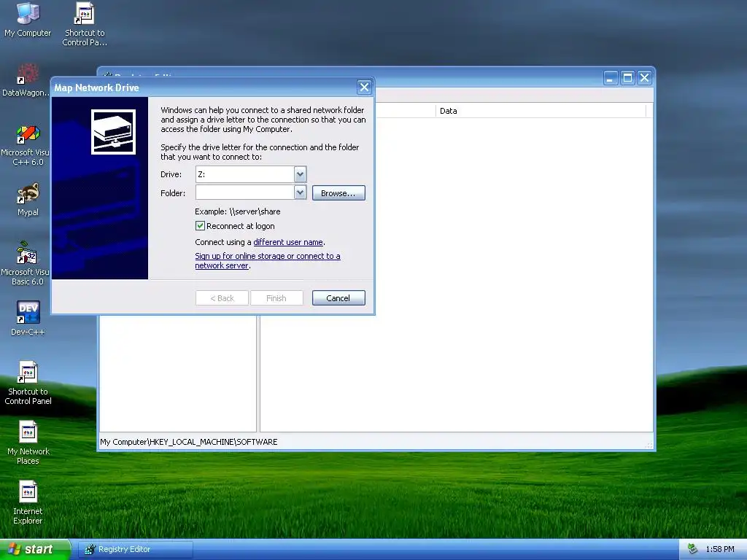
Task: Open the Folder dropdown arrow
Action: point(300,192)
